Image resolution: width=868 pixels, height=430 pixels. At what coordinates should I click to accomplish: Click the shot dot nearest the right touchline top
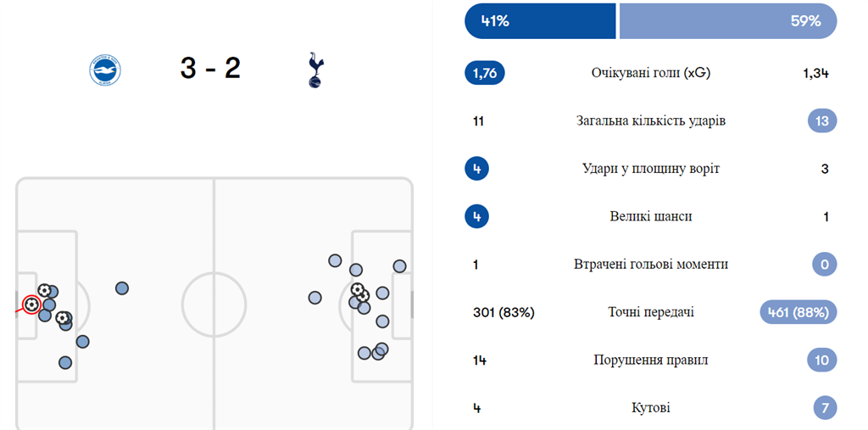pos(399,266)
